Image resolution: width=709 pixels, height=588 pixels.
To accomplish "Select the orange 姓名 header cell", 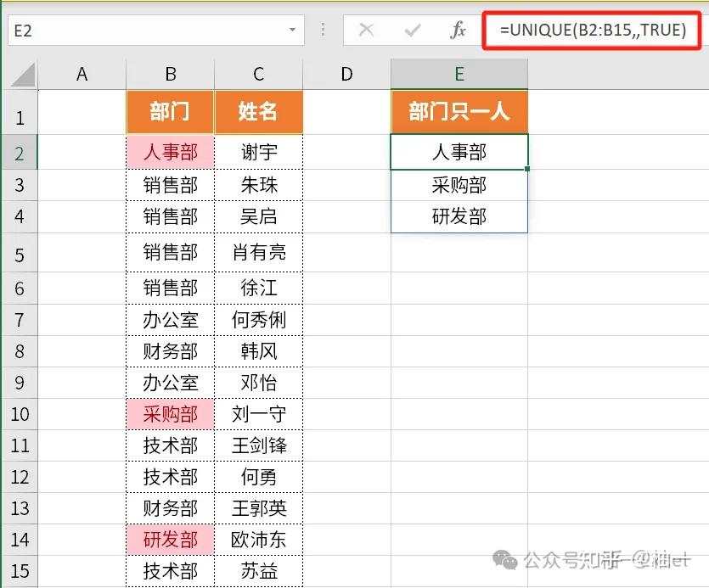I will 259,112.
